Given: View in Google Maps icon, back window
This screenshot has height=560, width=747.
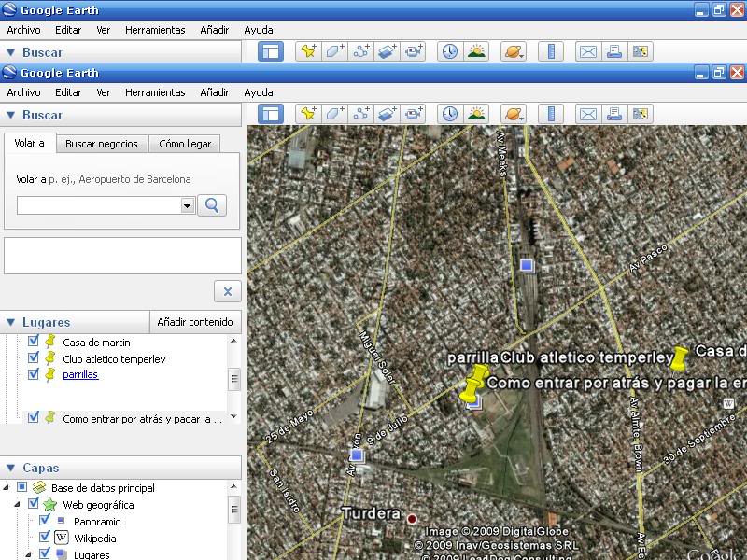Looking at the screenshot, I should [x=641, y=51].
